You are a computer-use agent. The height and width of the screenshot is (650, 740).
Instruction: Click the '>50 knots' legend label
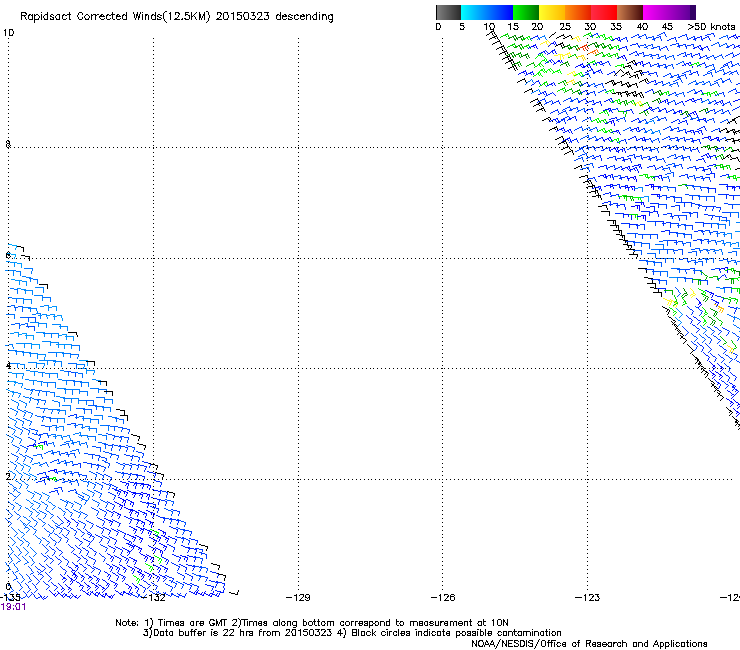712,27
